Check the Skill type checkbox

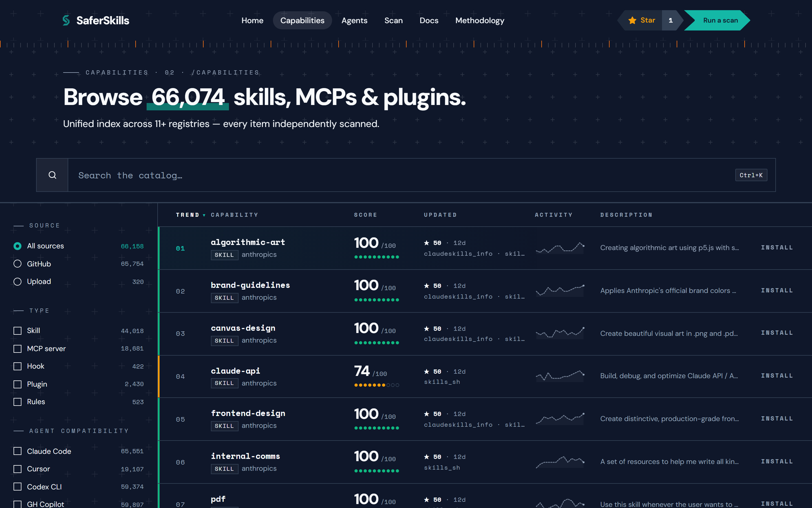pyautogui.click(x=17, y=330)
